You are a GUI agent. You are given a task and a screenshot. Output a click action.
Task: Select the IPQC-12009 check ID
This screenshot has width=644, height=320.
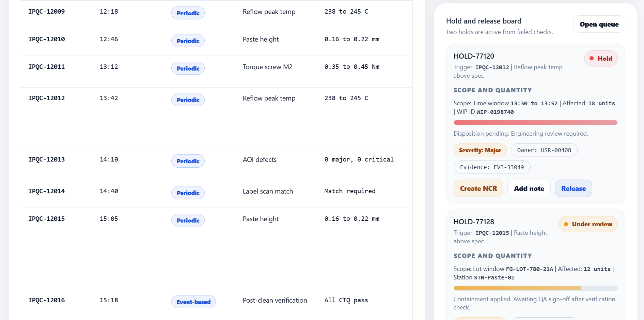click(47, 12)
